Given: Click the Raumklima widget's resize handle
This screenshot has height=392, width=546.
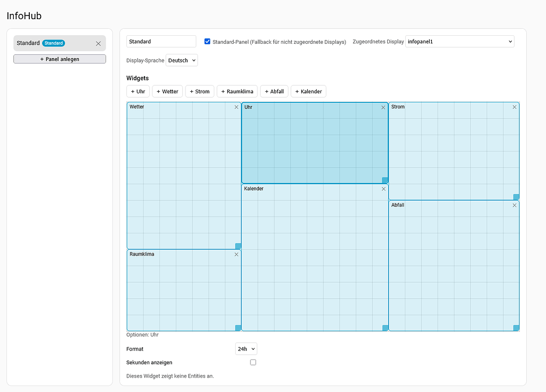Looking at the screenshot, I should coord(238,328).
